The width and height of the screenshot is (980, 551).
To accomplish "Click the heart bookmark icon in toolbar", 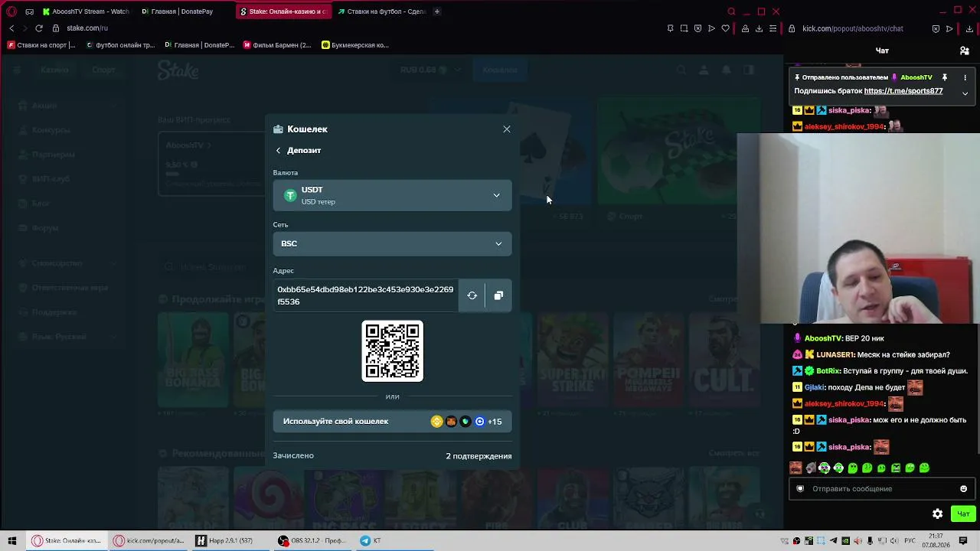I will point(726,28).
